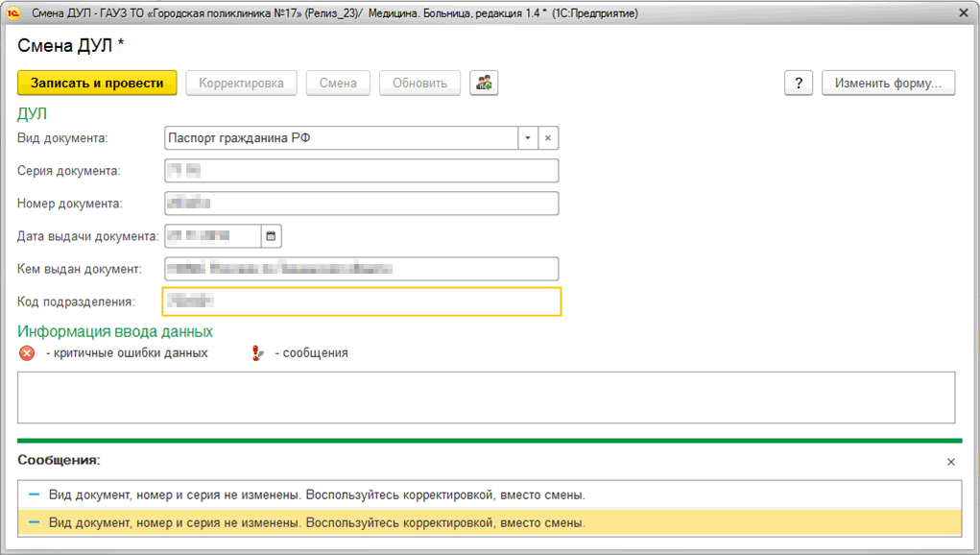This screenshot has width=980, height=555.
Task: Click the сообщения legend icon
Action: click(x=257, y=352)
